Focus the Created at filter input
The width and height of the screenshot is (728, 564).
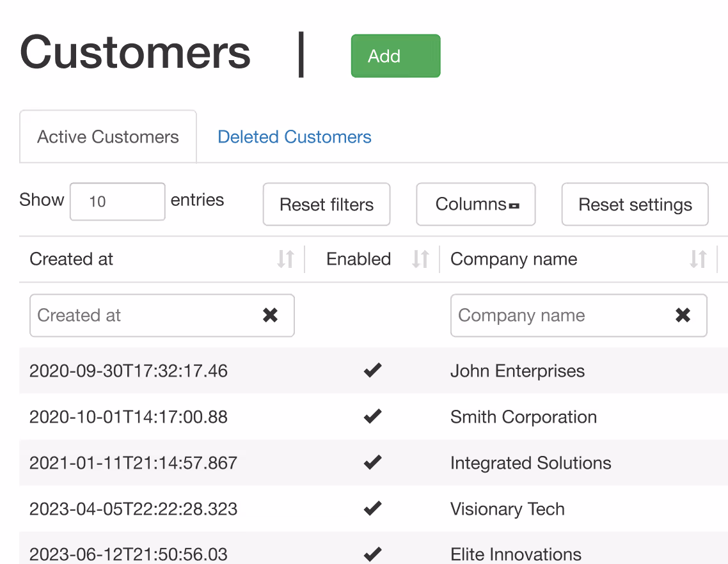coord(144,315)
